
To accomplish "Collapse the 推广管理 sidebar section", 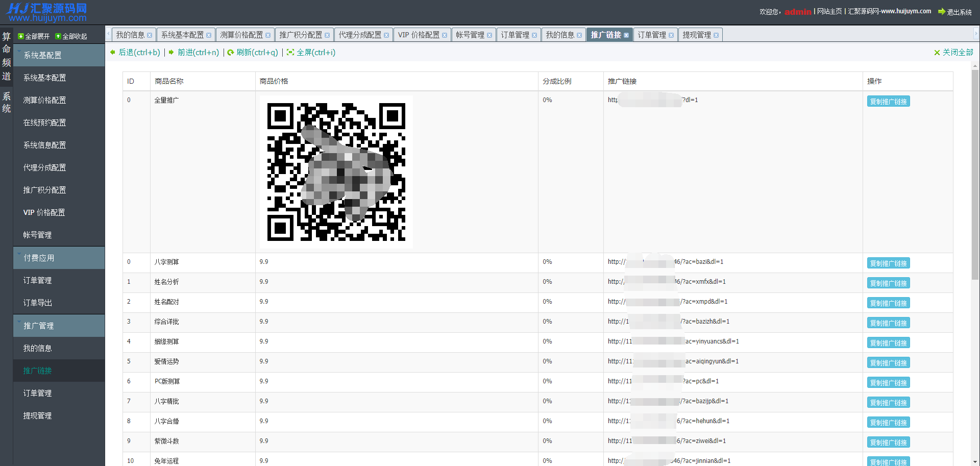I will [59, 326].
